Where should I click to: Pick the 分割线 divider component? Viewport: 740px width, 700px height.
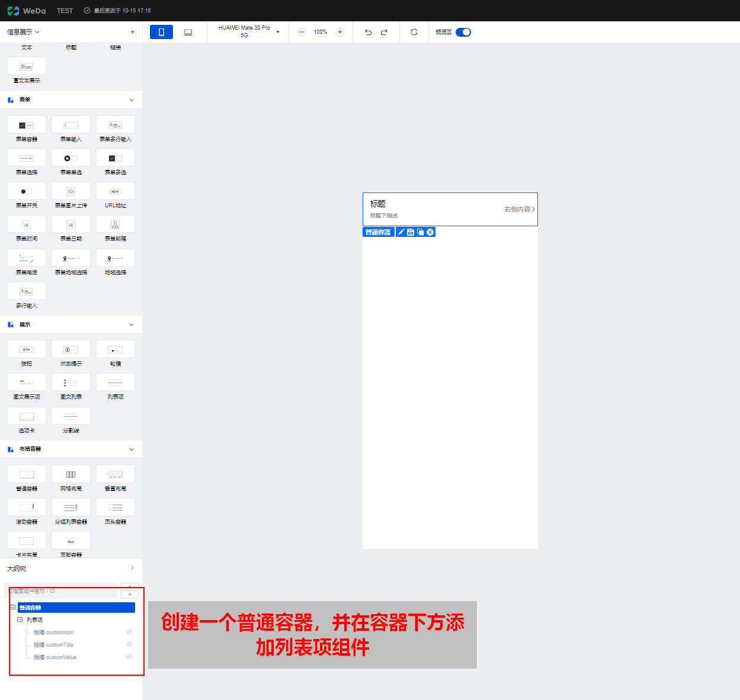coord(71,416)
